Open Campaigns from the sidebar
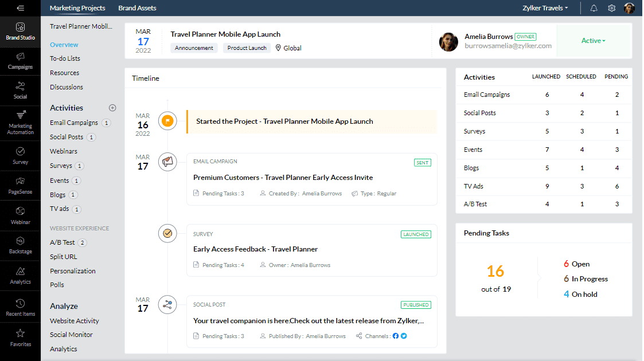The width and height of the screenshot is (644, 361). pyautogui.click(x=20, y=60)
